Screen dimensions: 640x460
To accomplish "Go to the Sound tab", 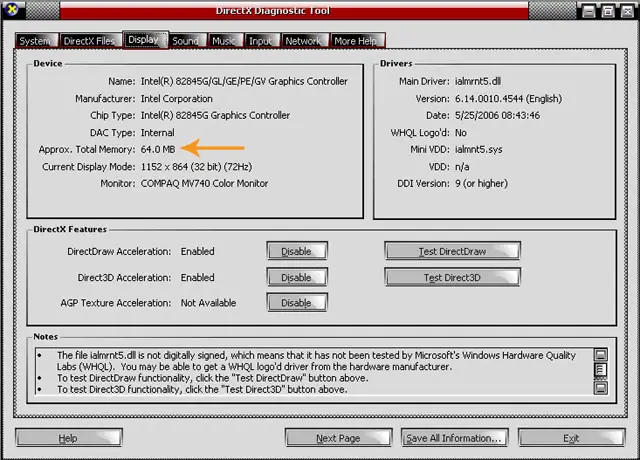I will point(186,41).
